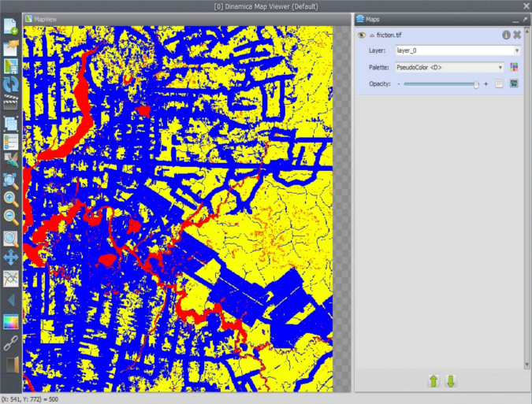Click the clapperboard icon in left toolbar

(11, 103)
